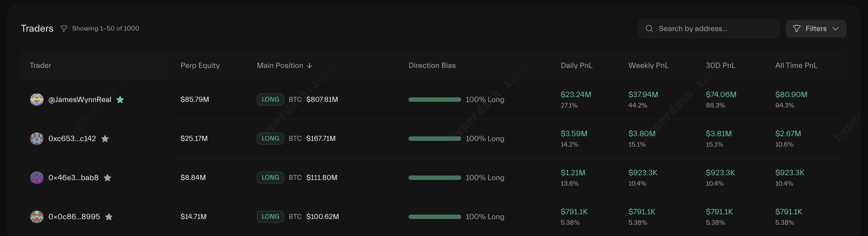Click the 0xc653...c142 avatar icon
Viewport: 868px width, 236px height.
37,139
